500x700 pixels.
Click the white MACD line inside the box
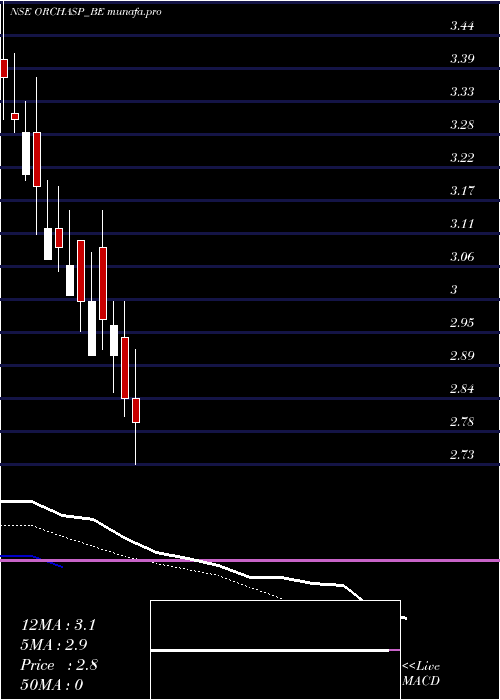click(270, 650)
